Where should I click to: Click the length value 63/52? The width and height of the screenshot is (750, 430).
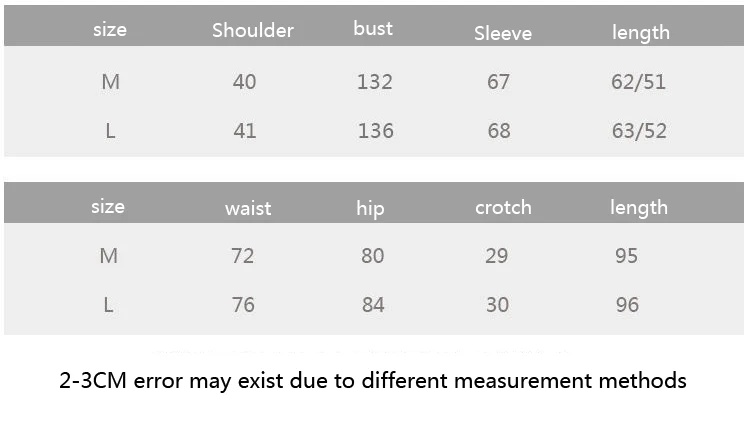point(639,131)
